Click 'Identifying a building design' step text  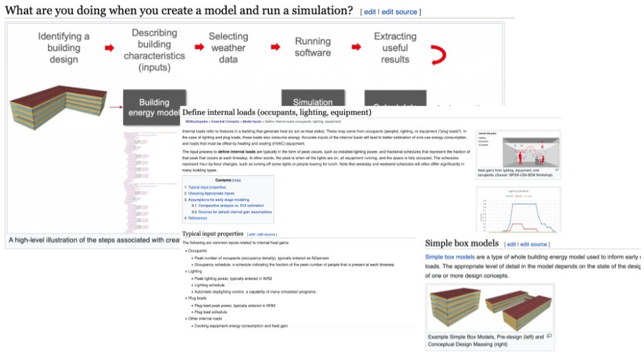[64, 47]
